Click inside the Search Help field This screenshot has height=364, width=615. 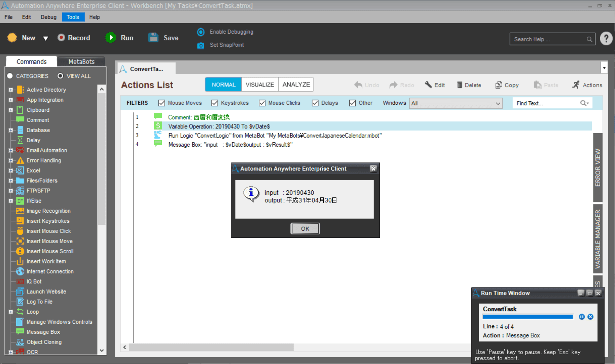[549, 39]
